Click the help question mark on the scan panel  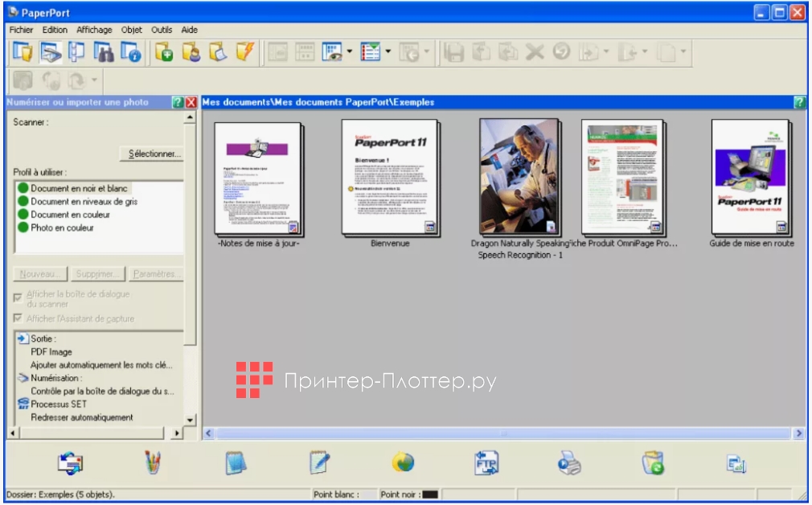click(178, 102)
